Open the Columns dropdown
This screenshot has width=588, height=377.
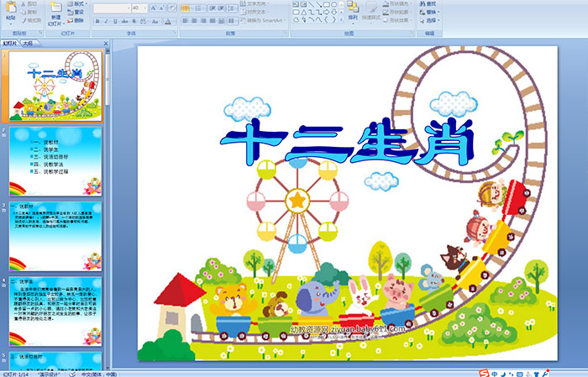[232, 21]
